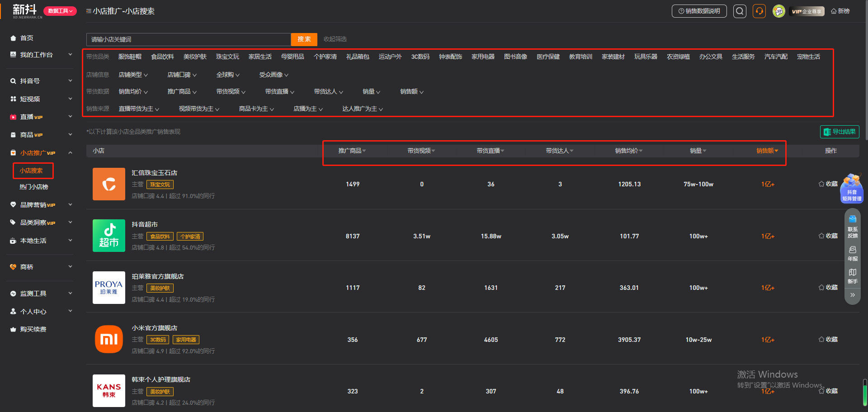Viewport: 868px width, 412px height.
Task: Open the 年报 floating icon
Action: coord(853,254)
